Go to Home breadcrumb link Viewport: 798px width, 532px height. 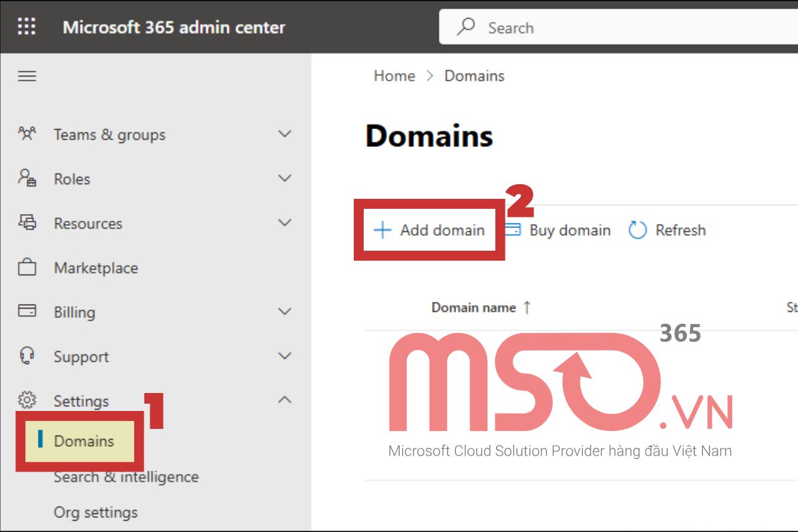pos(394,76)
